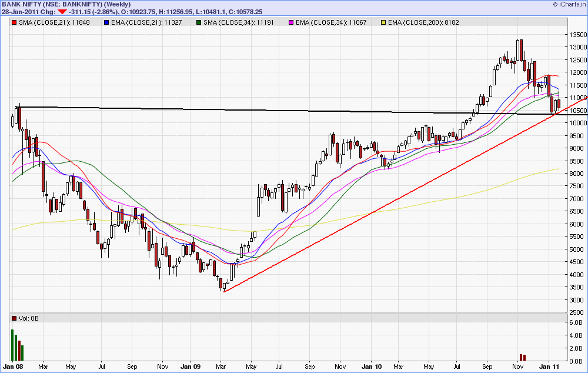
Task: Click the 8000 price axis label
Action: pos(576,174)
